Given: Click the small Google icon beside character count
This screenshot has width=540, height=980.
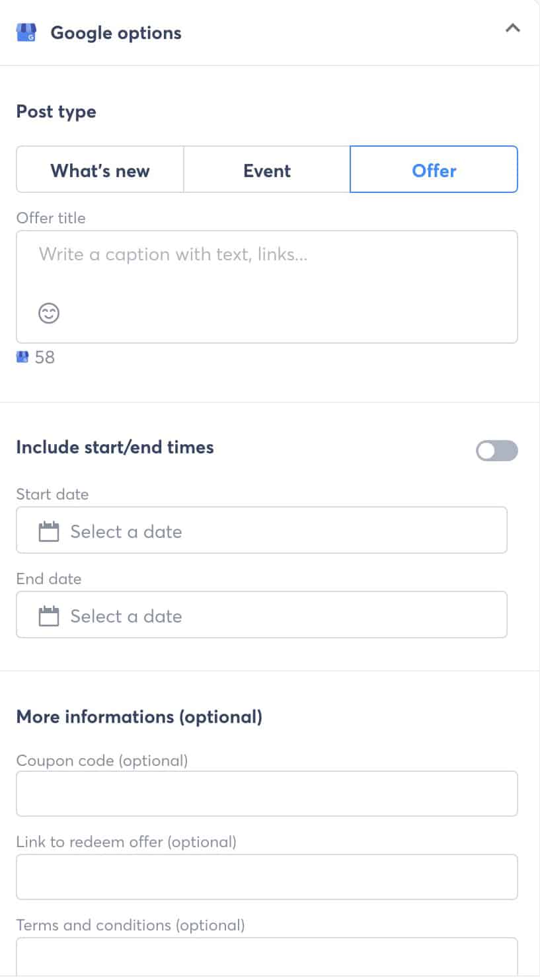Looking at the screenshot, I should point(22,358).
